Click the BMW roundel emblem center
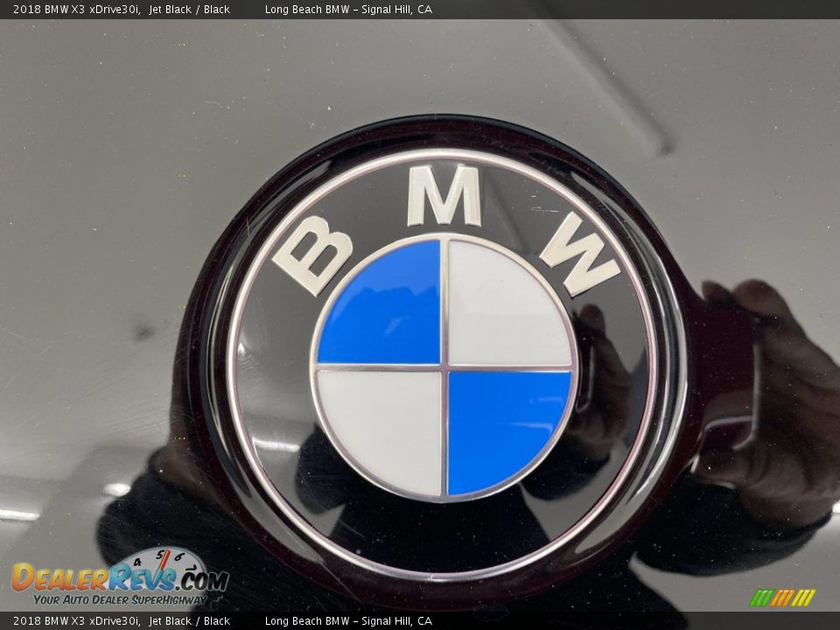840x630 pixels. pyautogui.click(x=444, y=367)
